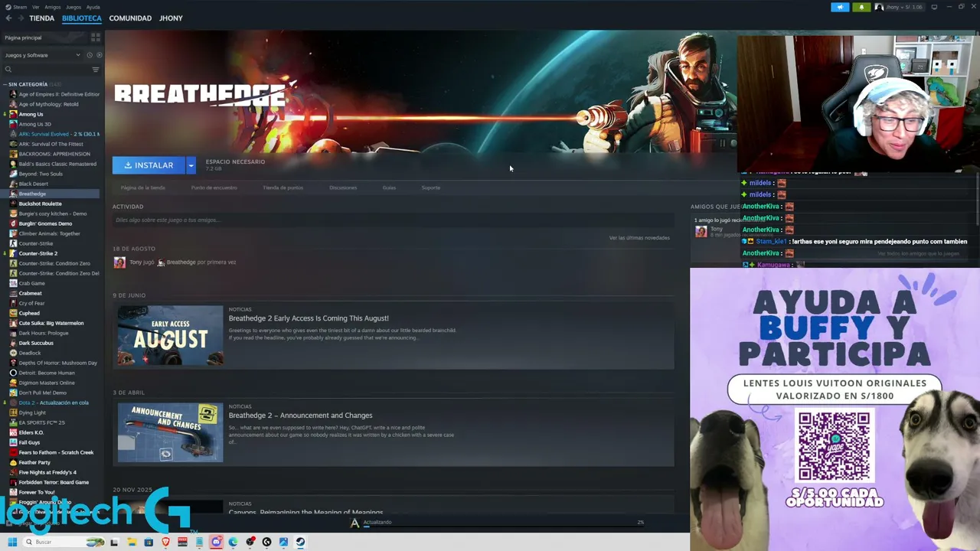Open Punto de encuentro link

click(x=214, y=187)
